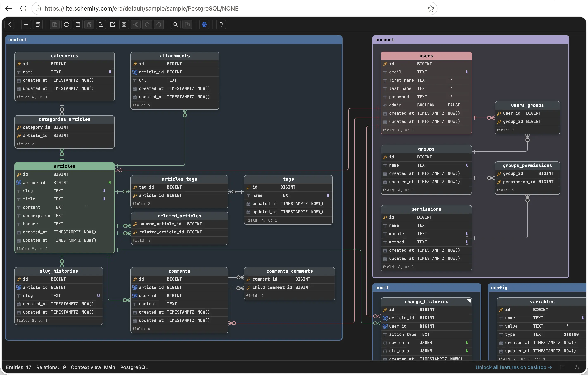Click the disabled save floppy icon
Image resolution: width=588 pixels, height=375 pixels.
coord(55,25)
